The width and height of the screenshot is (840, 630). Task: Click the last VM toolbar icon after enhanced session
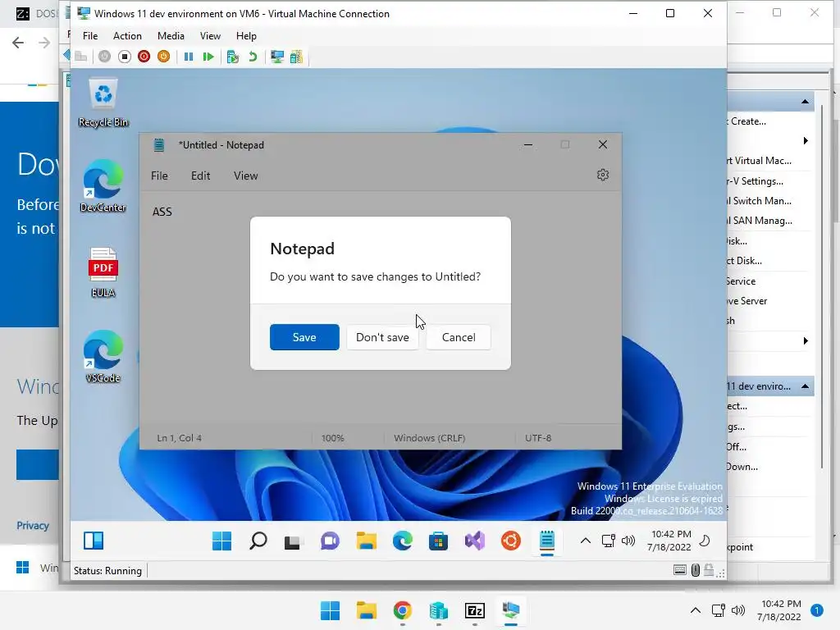point(296,57)
